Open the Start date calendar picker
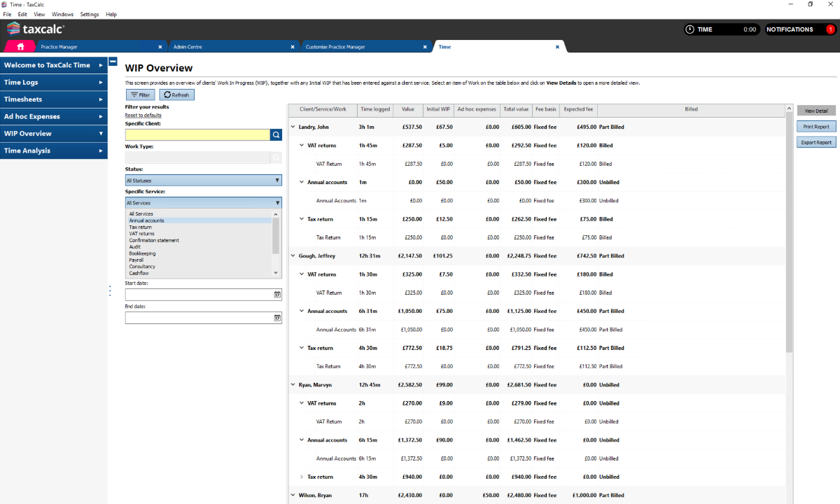Image resolution: width=840 pixels, height=504 pixels. (277, 295)
